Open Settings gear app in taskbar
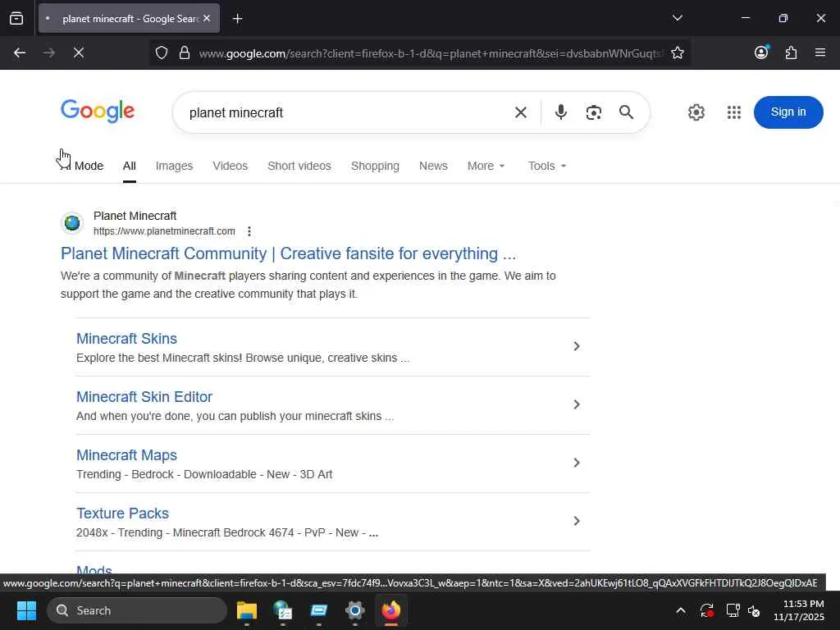Image resolution: width=840 pixels, height=630 pixels. tap(354, 610)
